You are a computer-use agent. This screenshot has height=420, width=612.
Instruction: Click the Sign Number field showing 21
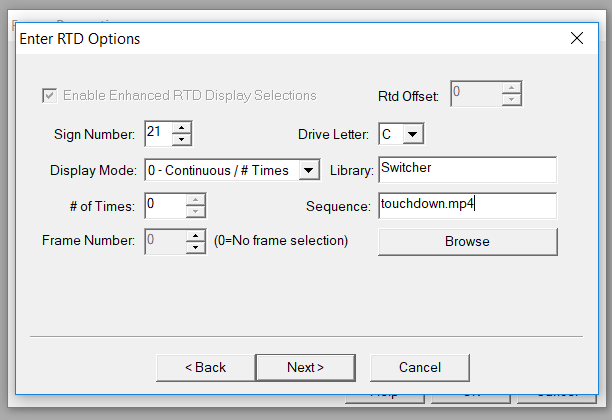[x=158, y=133]
